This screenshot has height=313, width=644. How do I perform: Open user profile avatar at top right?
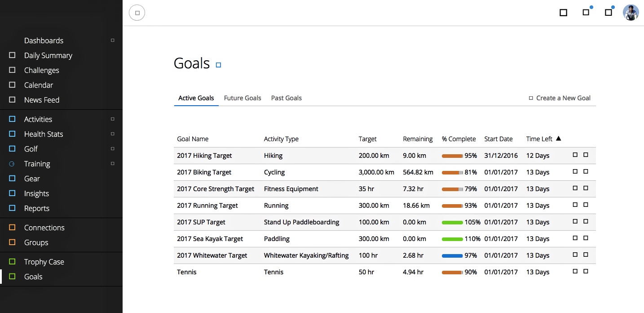coord(631,13)
